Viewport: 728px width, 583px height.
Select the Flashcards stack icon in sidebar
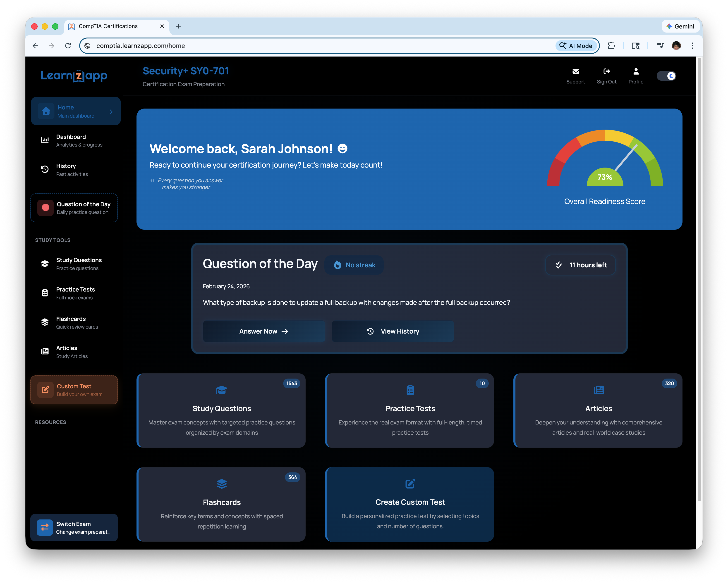tap(45, 322)
